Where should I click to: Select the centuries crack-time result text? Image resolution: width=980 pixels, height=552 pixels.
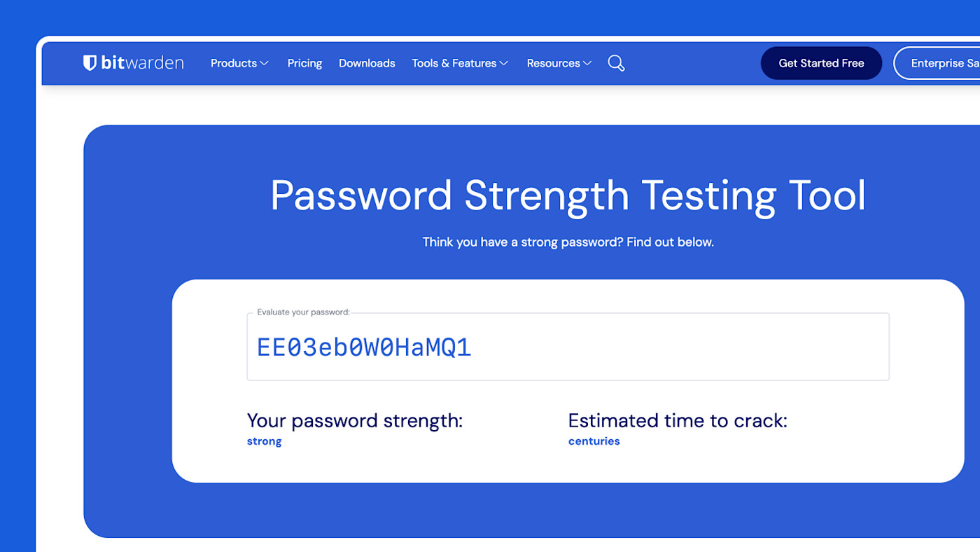[x=594, y=441]
